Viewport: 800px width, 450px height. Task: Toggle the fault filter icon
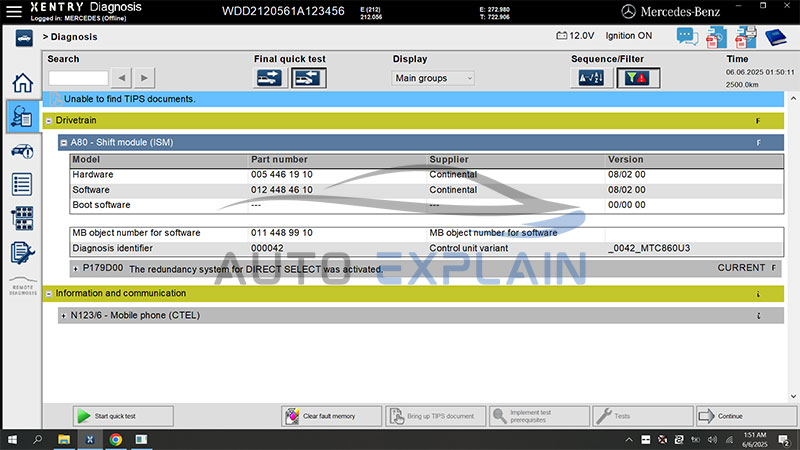point(638,78)
